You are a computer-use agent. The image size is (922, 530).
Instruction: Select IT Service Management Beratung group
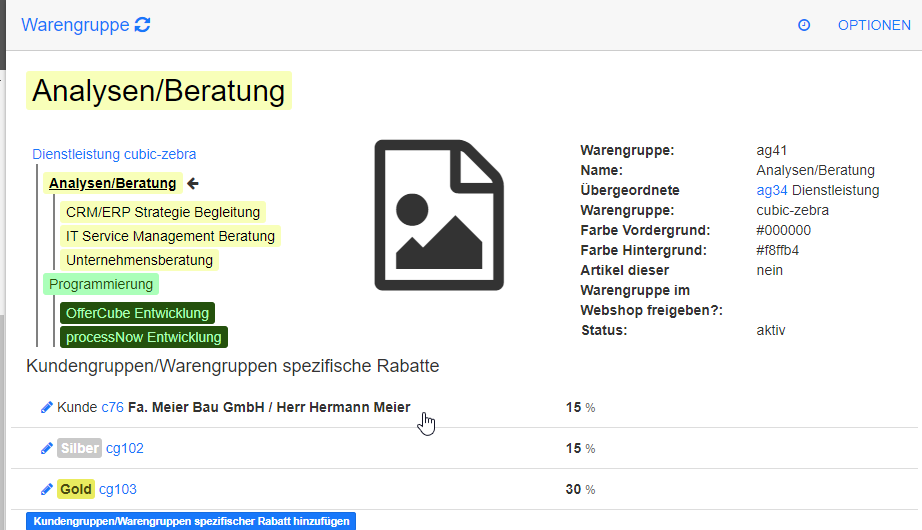click(171, 236)
